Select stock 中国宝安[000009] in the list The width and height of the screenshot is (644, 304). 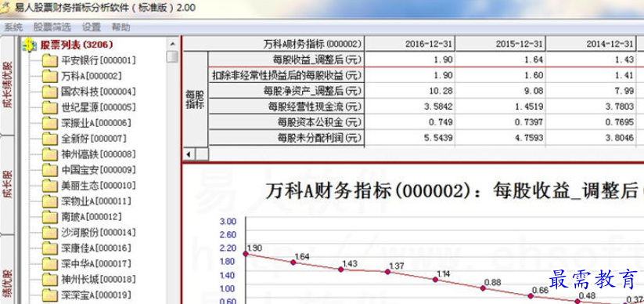click(x=98, y=170)
